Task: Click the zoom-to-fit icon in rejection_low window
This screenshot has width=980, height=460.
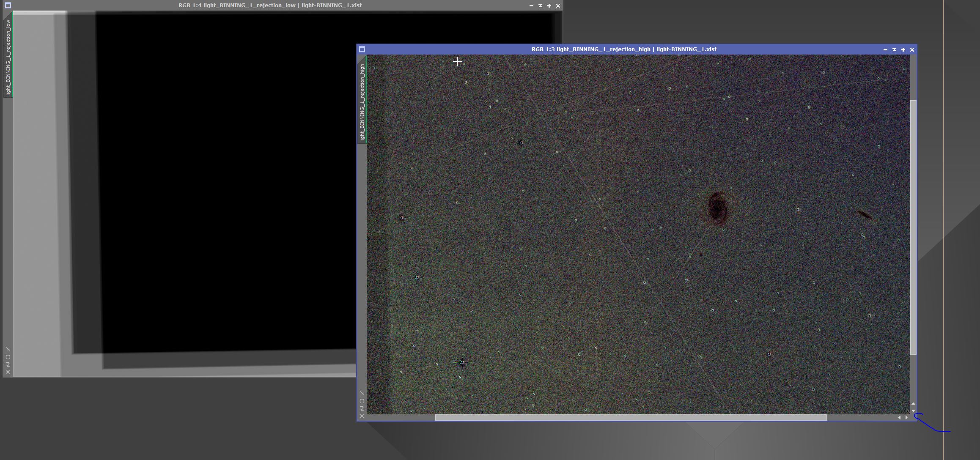Action: 8,357
